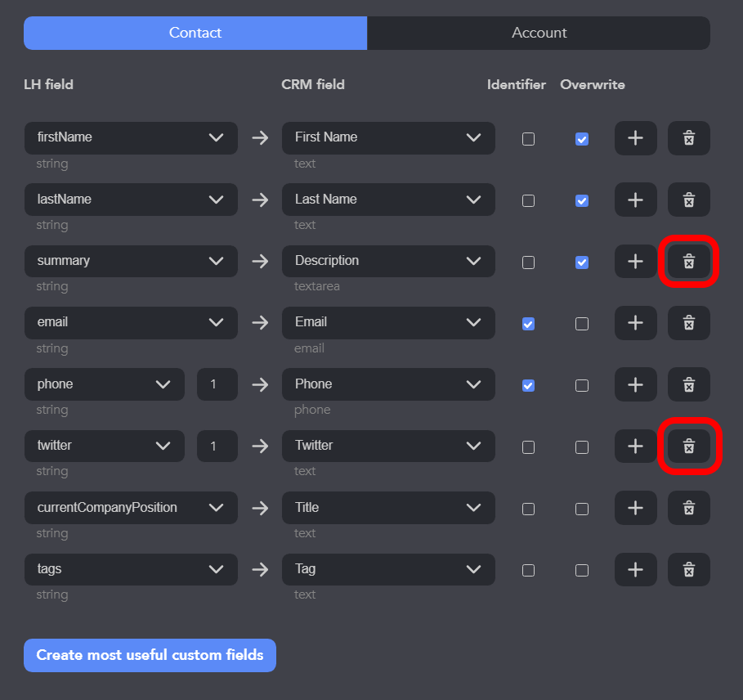The width and height of the screenshot is (743, 700).
Task: Add a row after currentCompanyPosition mapping
Action: (x=635, y=508)
